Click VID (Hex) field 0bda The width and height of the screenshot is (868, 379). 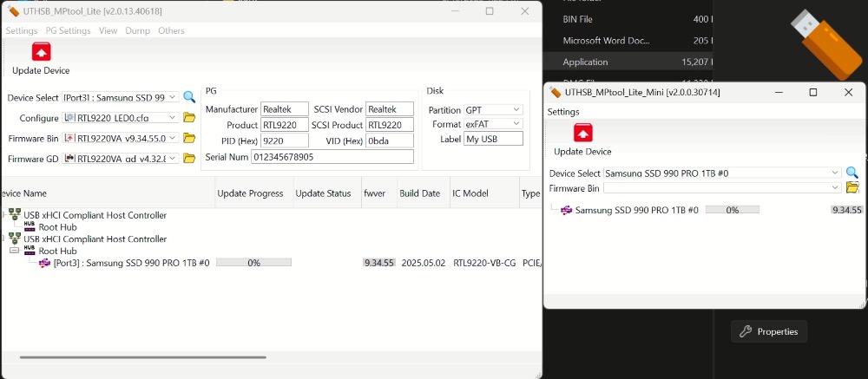pyautogui.click(x=390, y=140)
